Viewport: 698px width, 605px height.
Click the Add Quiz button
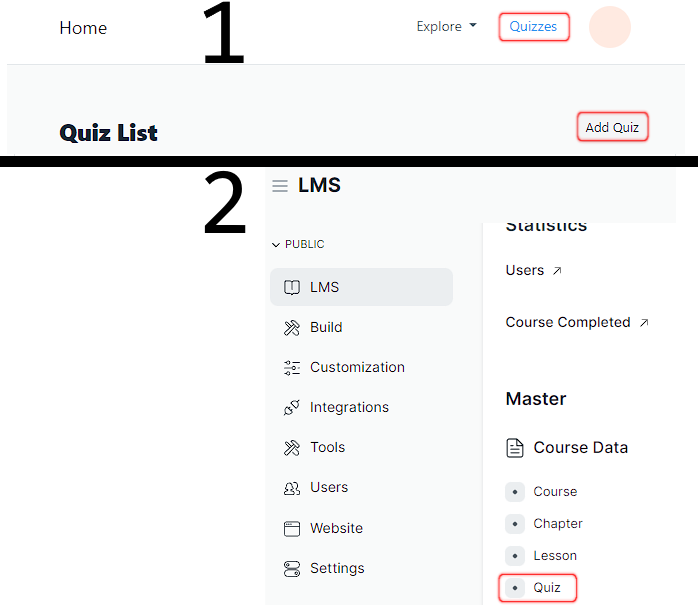(612, 127)
